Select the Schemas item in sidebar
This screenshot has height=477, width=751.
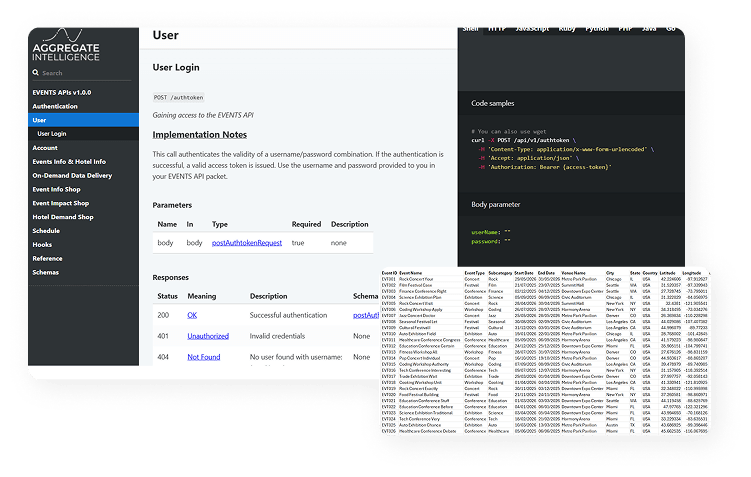click(x=47, y=272)
